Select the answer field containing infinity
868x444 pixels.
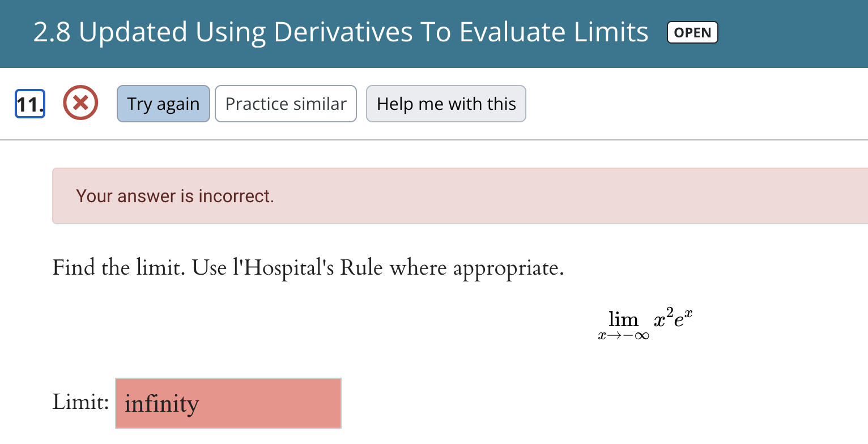pos(228,403)
